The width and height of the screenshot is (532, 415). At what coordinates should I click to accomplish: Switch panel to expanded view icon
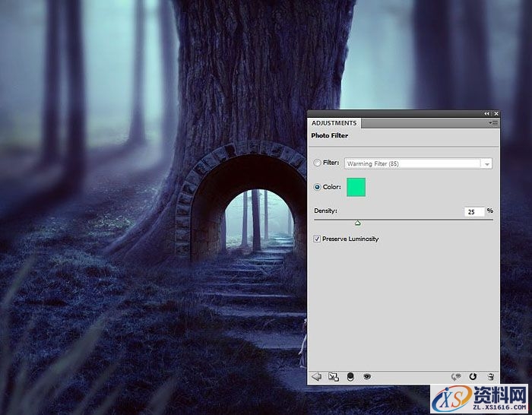click(x=333, y=376)
